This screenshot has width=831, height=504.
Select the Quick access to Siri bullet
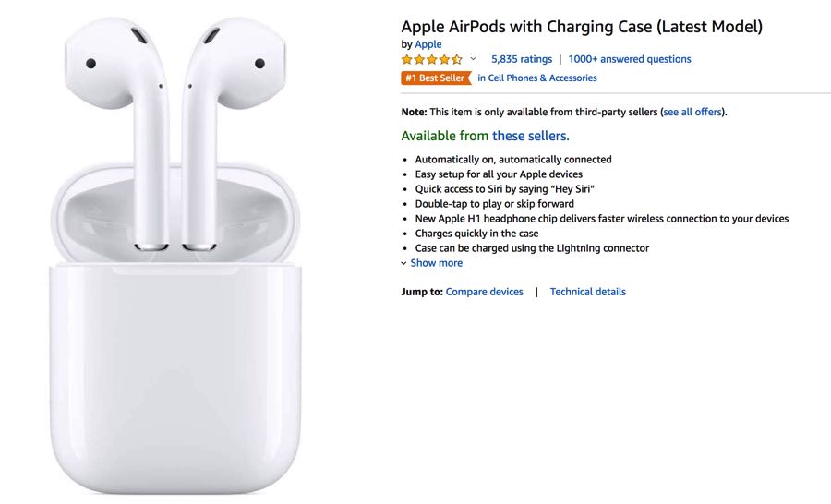[x=504, y=189]
